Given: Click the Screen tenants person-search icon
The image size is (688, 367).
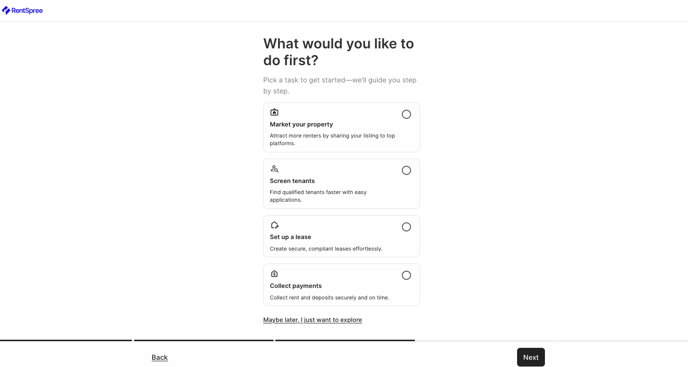Looking at the screenshot, I should pyautogui.click(x=274, y=169).
